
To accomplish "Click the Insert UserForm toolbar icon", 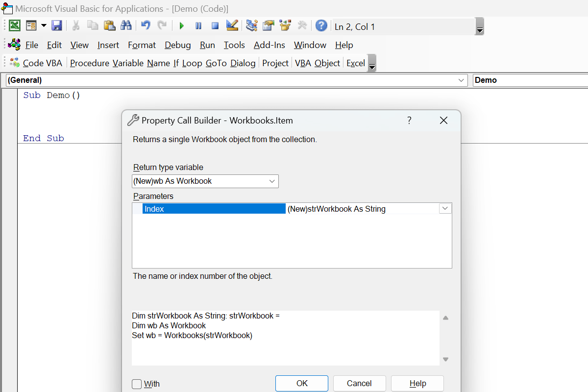I will click(31, 26).
